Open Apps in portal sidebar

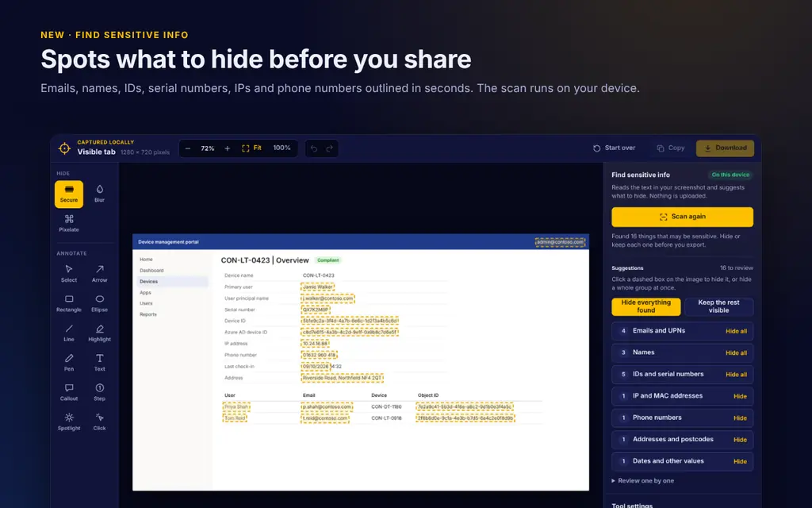(145, 292)
